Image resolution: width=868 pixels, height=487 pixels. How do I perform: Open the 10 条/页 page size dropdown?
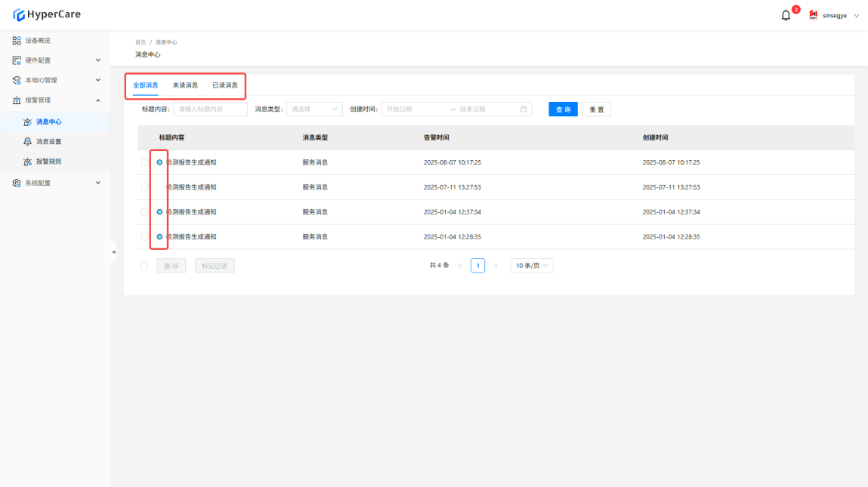click(532, 266)
